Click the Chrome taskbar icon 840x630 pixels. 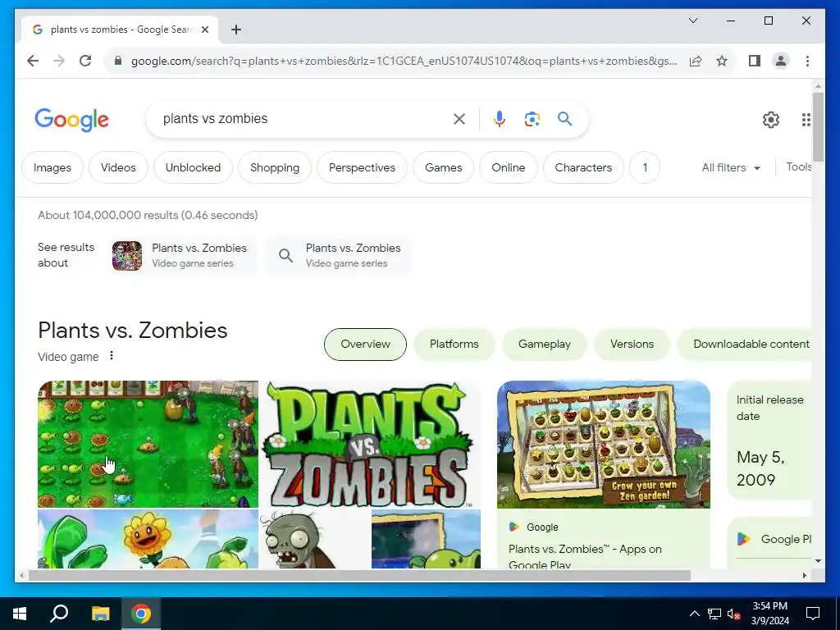pos(141,614)
